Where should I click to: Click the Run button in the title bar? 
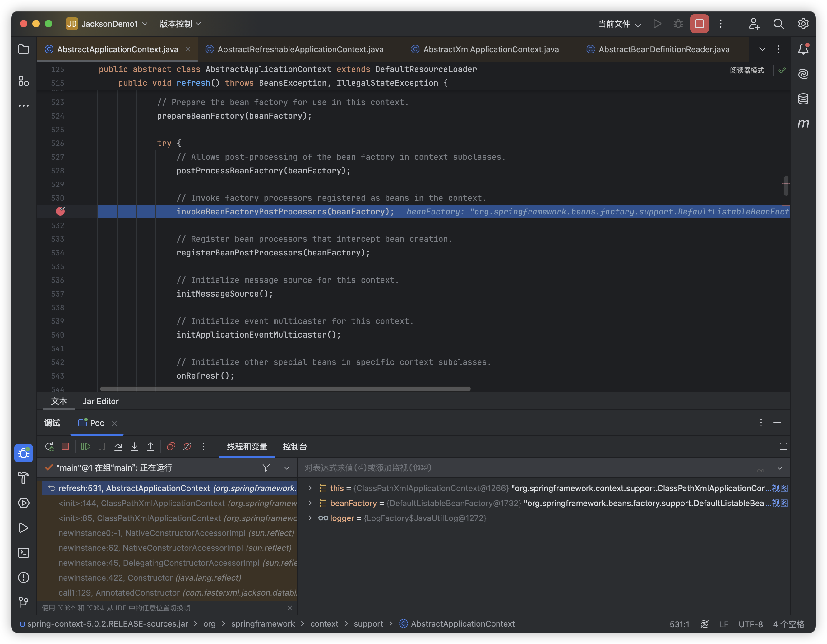coord(657,24)
